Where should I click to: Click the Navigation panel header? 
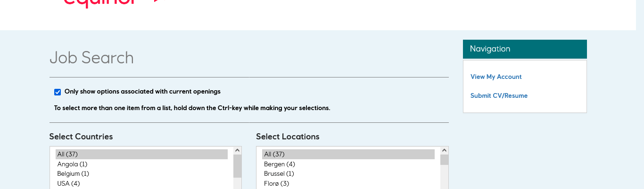point(525,49)
